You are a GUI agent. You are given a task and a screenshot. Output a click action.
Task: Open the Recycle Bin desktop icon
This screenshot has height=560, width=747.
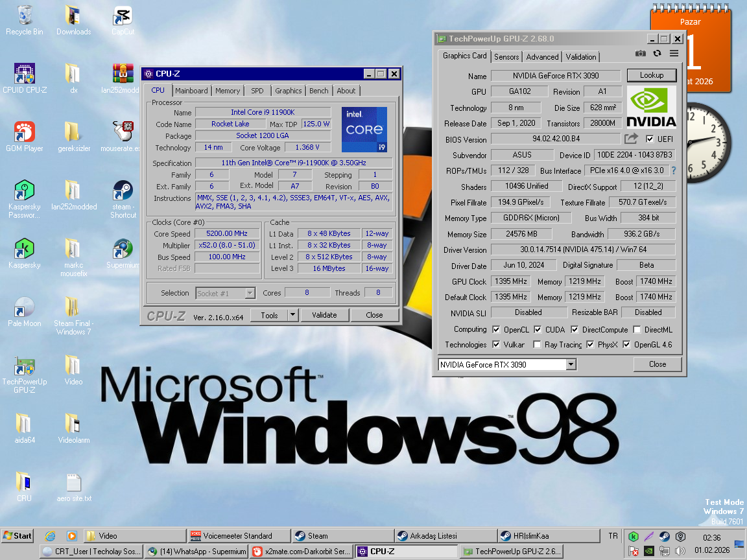(x=24, y=21)
